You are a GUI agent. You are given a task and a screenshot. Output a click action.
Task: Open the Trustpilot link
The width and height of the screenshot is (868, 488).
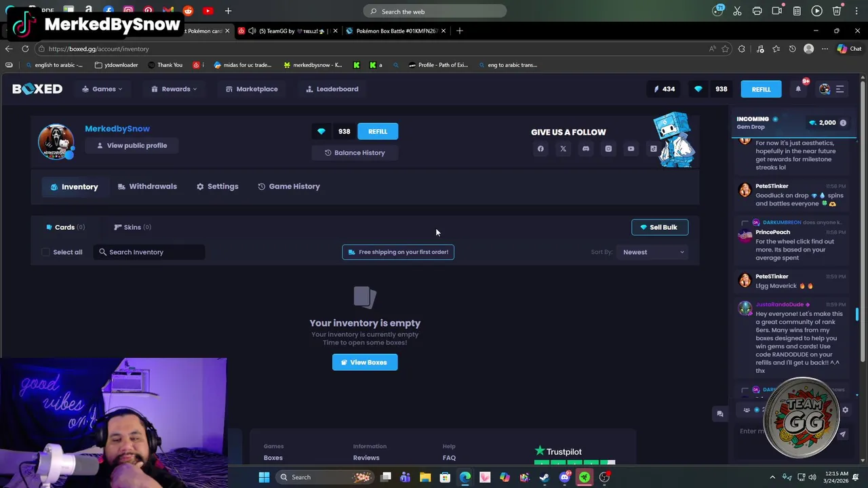pos(558,451)
